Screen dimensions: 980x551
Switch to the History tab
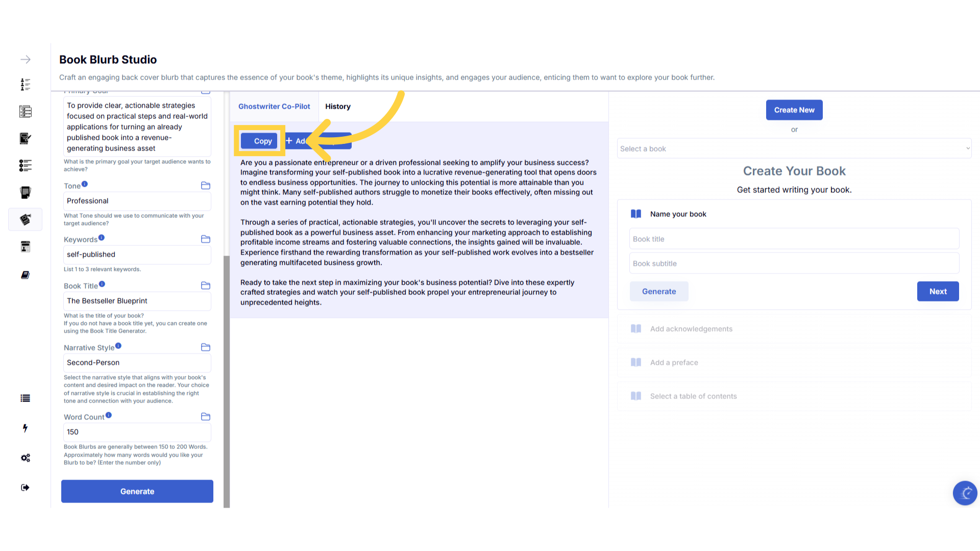[x=338, y=107]
